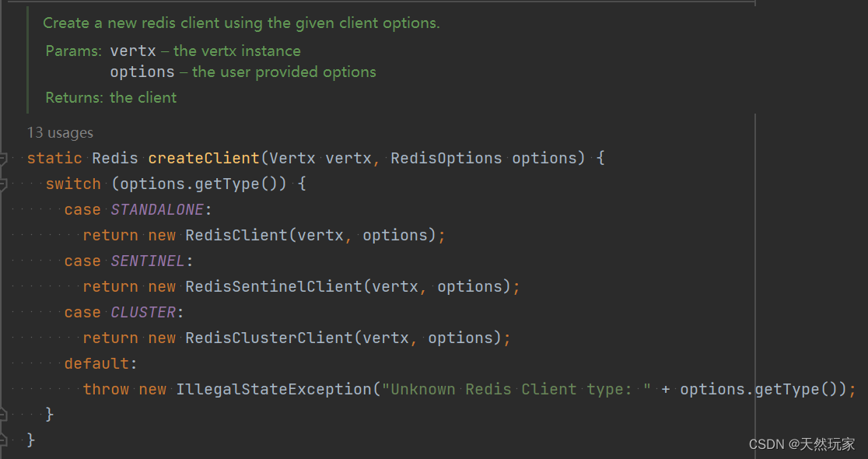Click the vertx param name in Javadoc

tap(133, 51)
